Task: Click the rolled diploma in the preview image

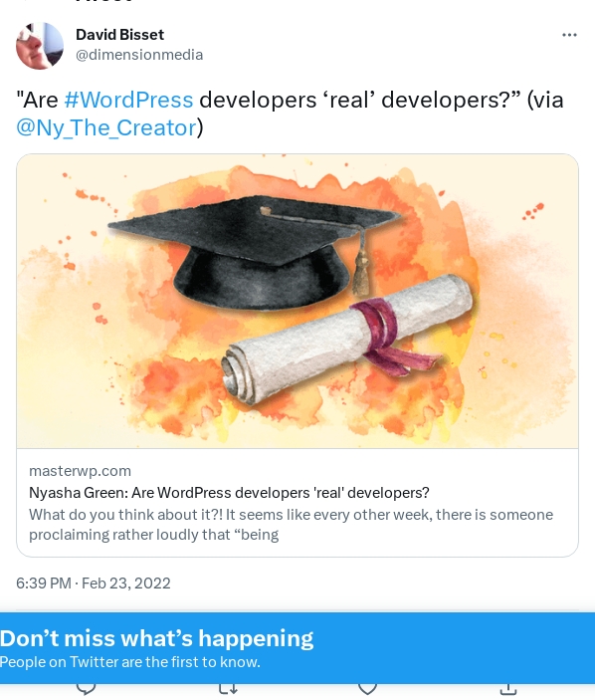Action: (x=345, y=340)
